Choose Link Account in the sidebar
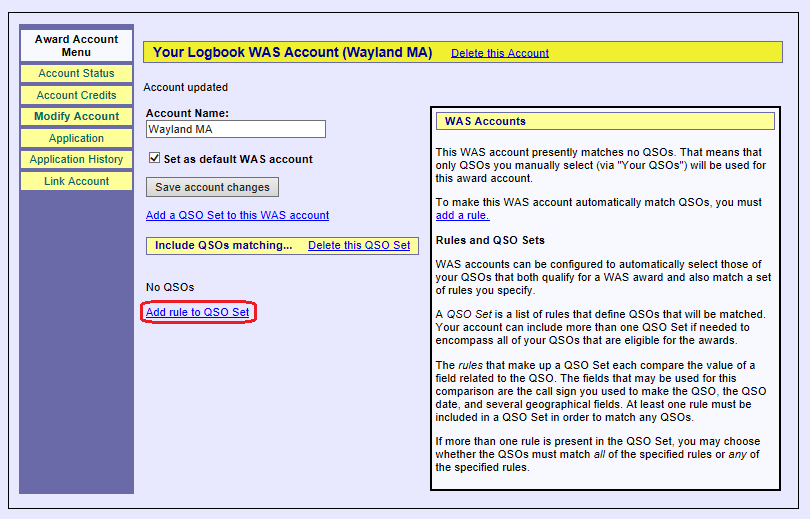Image resolution: width=810 pixels, height=519 pixels. click(x=76, y=181)
